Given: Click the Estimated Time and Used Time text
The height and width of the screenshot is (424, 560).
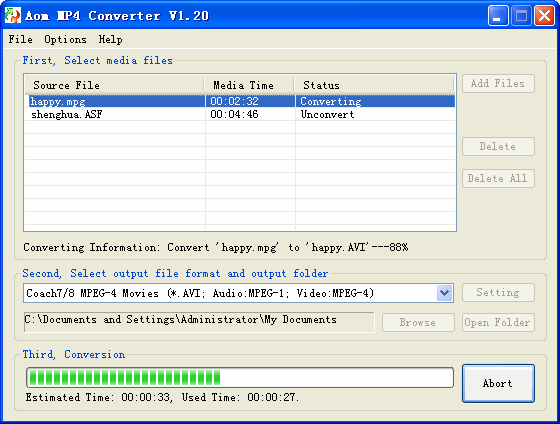Looking at the screenshot, I should point(162,397).
